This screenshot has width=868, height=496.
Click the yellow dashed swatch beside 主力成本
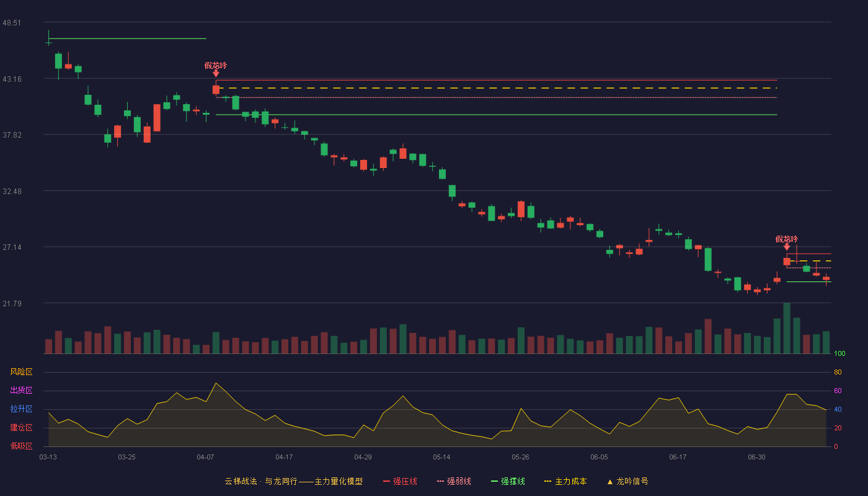pyautogui.click(x=548, y=481)
